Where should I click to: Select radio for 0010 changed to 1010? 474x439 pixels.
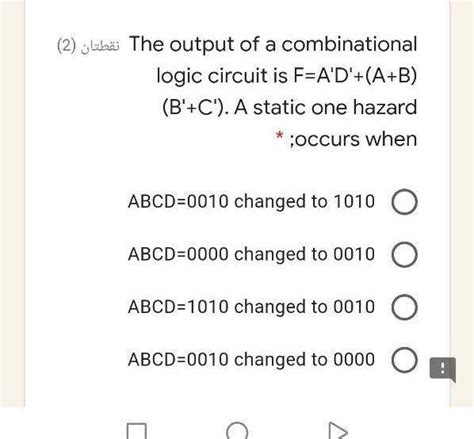point(404,202)
